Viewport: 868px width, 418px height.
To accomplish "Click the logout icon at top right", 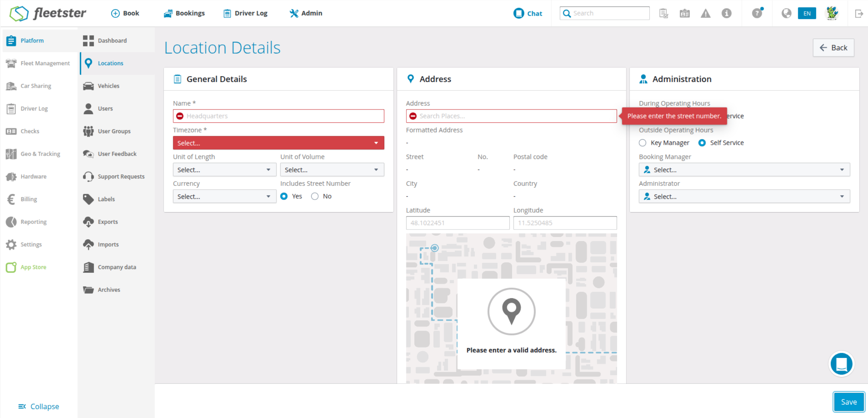I will pyautogui.click(x=859, y=13).
